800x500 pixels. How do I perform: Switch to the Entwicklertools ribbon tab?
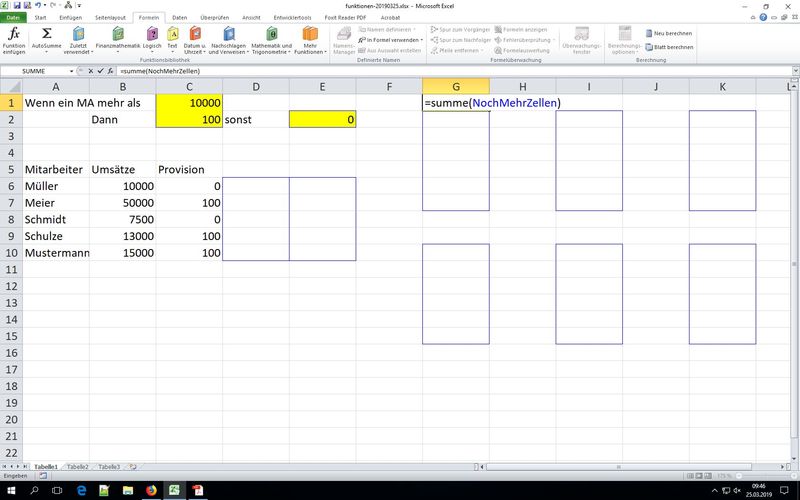[x=292, y=17]
